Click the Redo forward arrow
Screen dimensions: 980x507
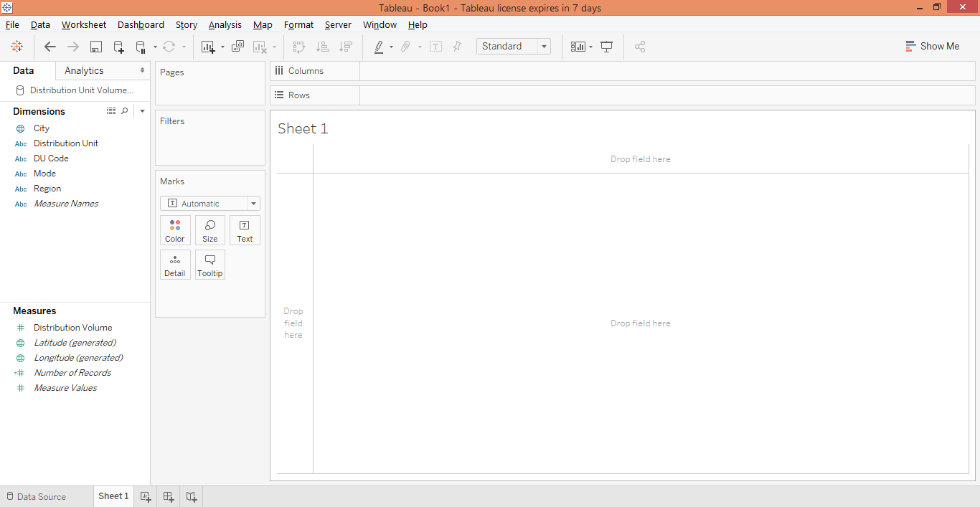[x=73, y=47]
